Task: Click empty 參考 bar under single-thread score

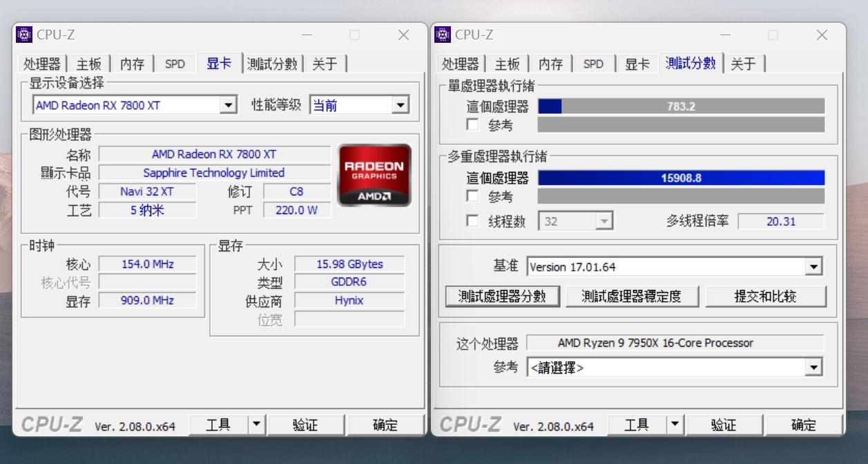Action: (x=681, y=125)
